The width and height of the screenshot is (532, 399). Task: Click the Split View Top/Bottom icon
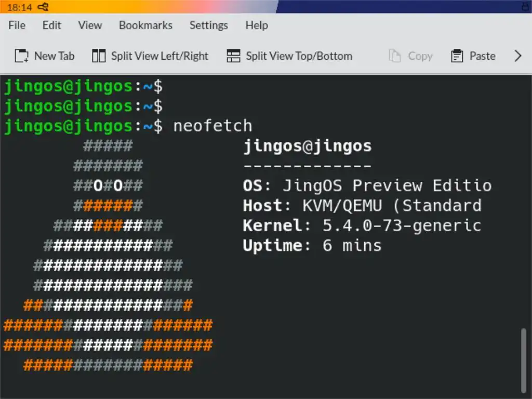click(x=233, y=56)
